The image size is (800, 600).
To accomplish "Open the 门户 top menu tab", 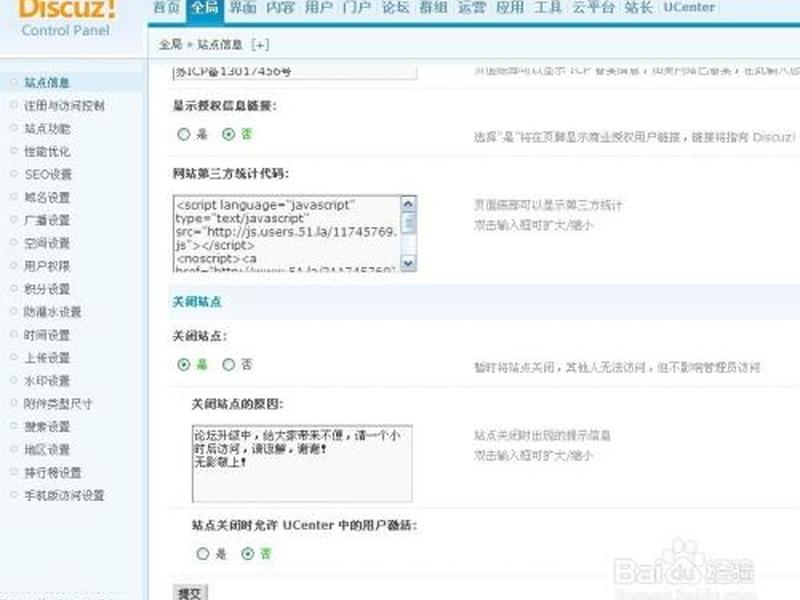I will [357, 8].
